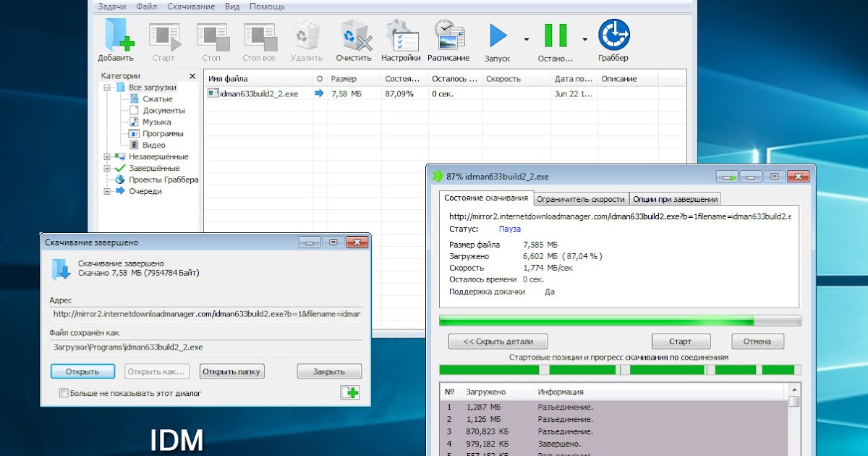Switch to Опции при завершении tab
This screenshot has height=456, width=868.
tap(675, 199)
